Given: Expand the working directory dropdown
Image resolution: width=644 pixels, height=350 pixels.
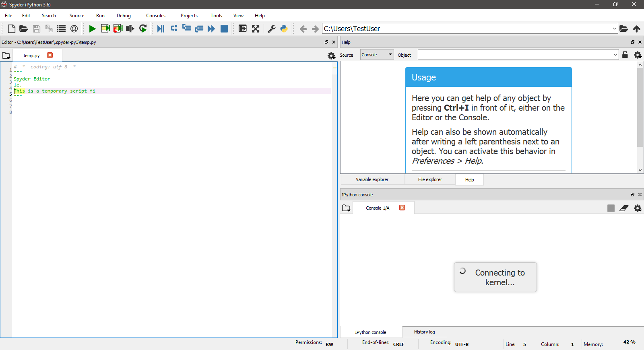Looking at the screenshot, I should [x=614, y=29].
